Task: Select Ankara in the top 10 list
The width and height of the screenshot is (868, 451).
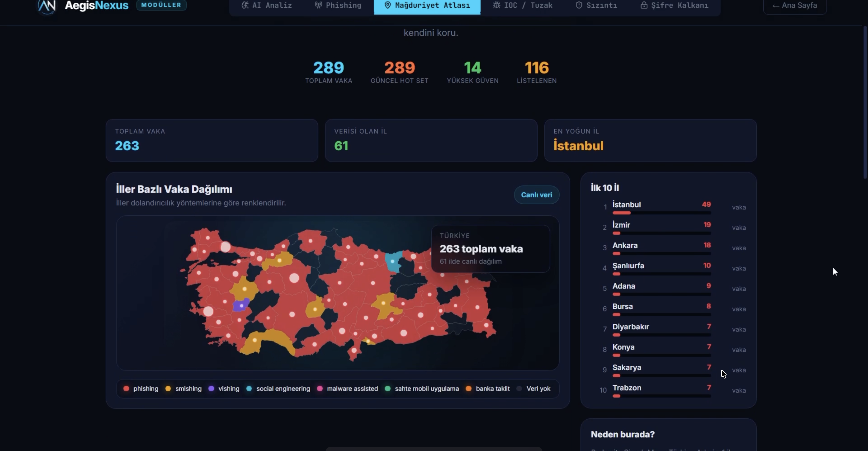Action: pos(668,248)
